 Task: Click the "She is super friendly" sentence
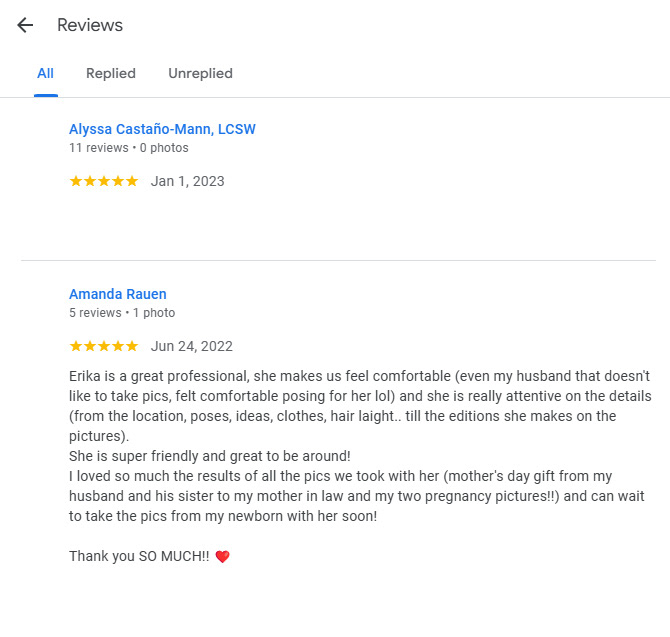pyautogui.click(x=210, y=455)
